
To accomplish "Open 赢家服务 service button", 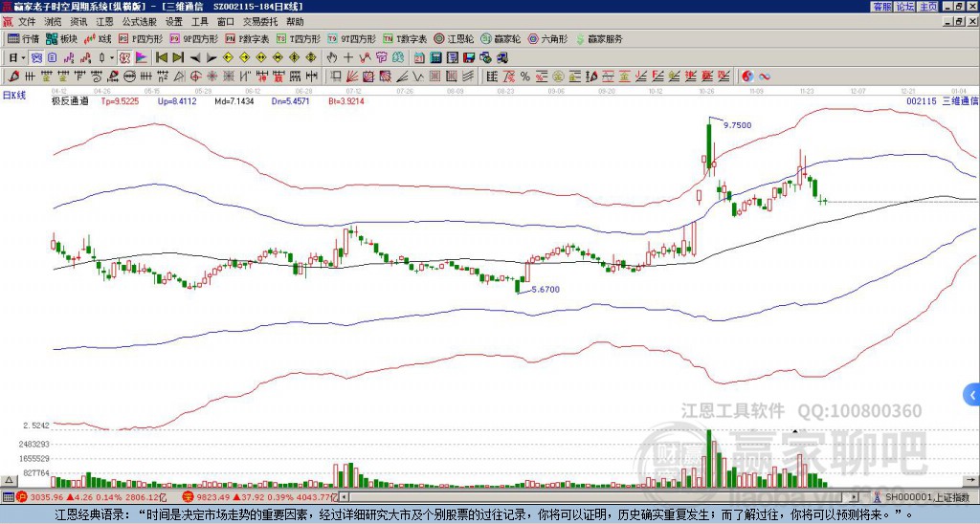I will (599, 38).
